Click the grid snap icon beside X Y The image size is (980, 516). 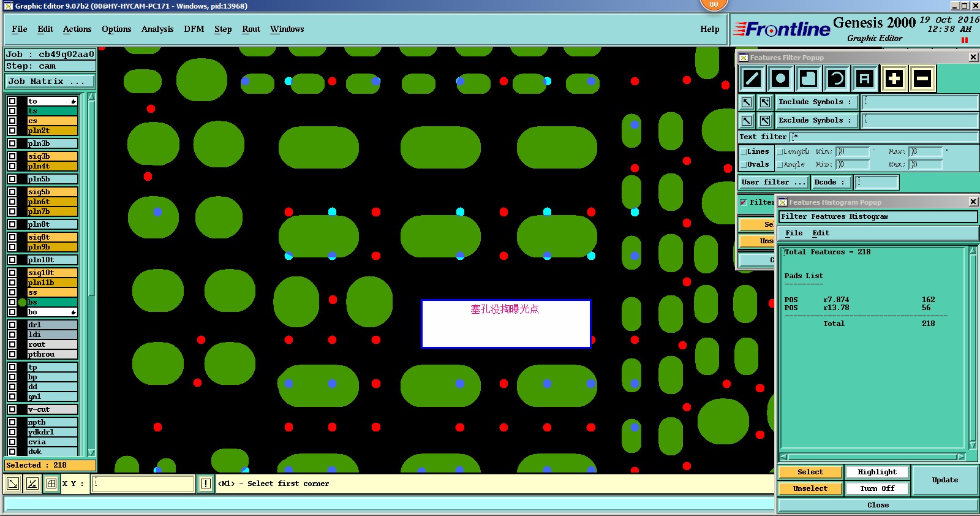coord(51,484)
